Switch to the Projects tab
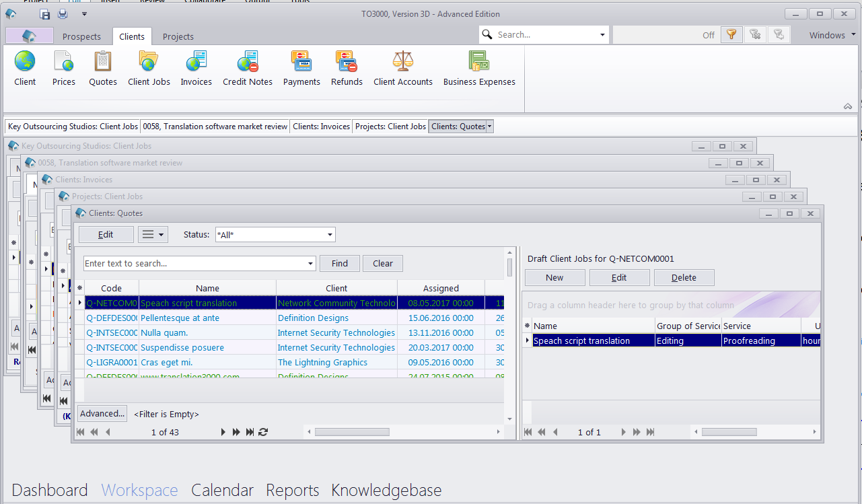Image resolution: width=862 pixels, height=504 pixels. coord(178,36)
